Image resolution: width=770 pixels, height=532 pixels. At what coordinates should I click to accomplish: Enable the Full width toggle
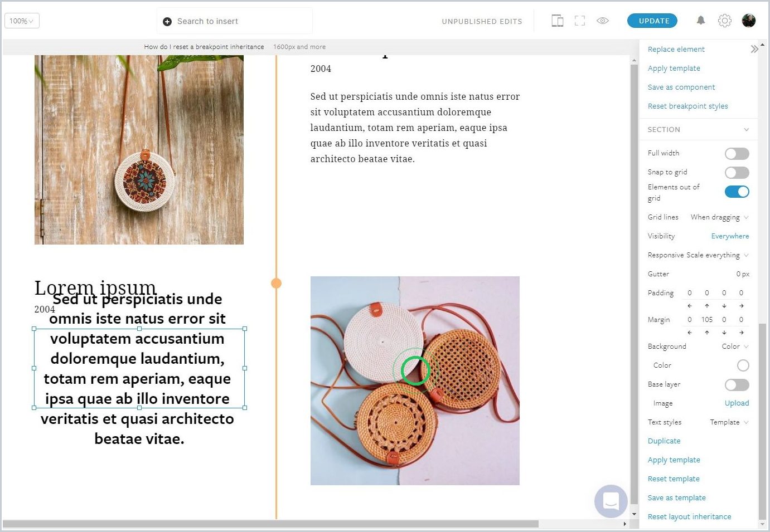click(737, 154)
